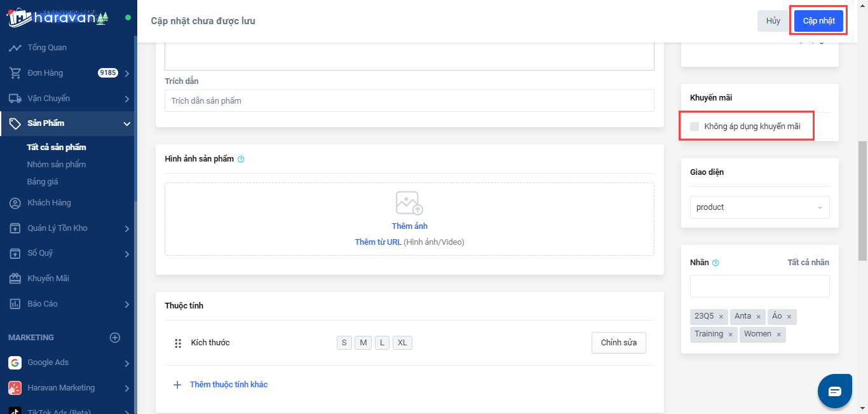868x414 pixels.
Task: Open the Giao diện product dropdown
Action: point(759,207)
